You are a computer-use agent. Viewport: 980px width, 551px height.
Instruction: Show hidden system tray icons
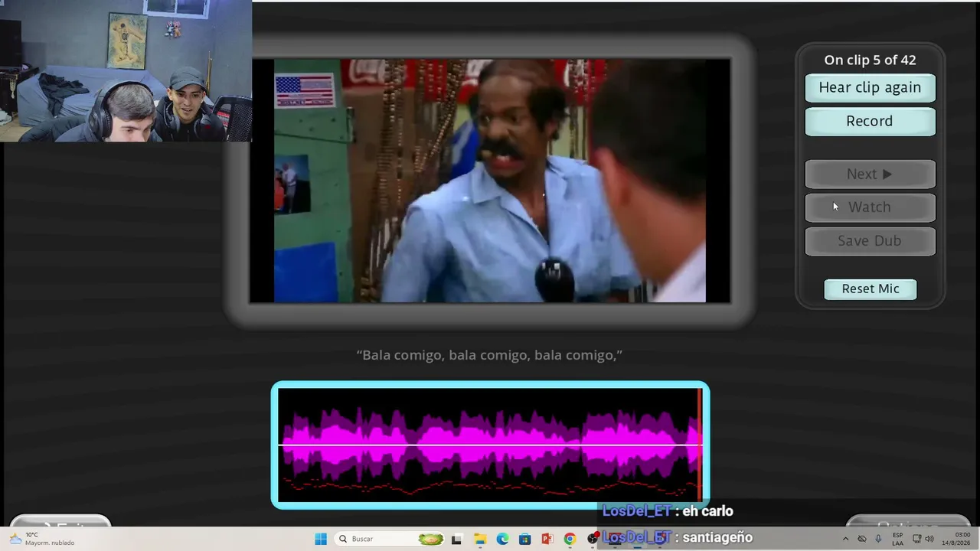point(845,539)
